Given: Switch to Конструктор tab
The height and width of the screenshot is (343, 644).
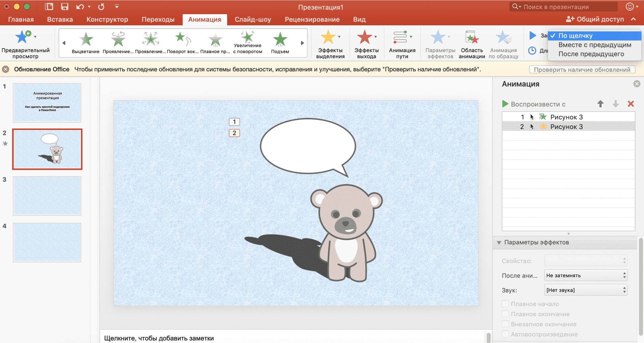Looking at the screenshot, I should click(107, 19).
